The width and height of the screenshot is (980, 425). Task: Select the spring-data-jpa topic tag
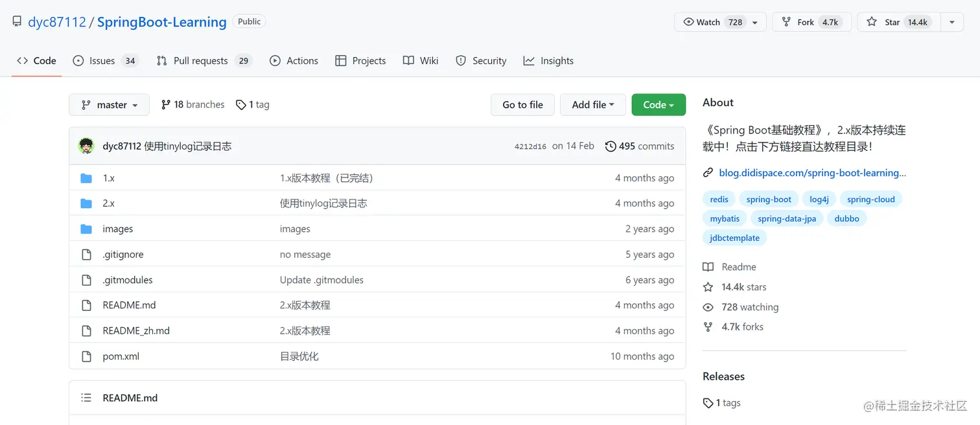pos(787,219)
